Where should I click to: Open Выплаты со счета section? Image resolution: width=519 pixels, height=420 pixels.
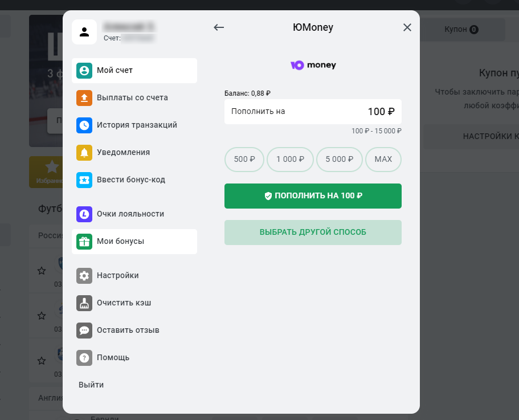134,98
